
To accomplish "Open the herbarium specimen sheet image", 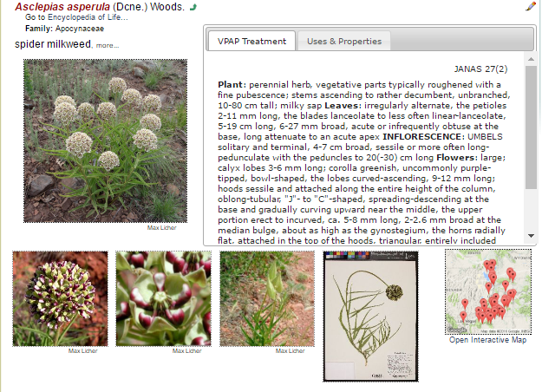I will click(x=370, y=317).
